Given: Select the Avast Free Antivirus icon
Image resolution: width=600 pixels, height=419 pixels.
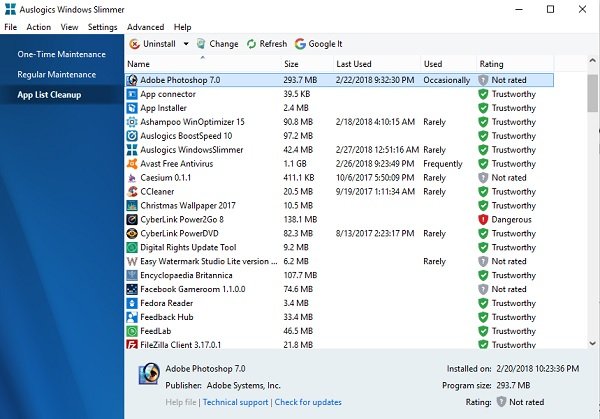Looking at the screenshot, I should pos(132,164).
